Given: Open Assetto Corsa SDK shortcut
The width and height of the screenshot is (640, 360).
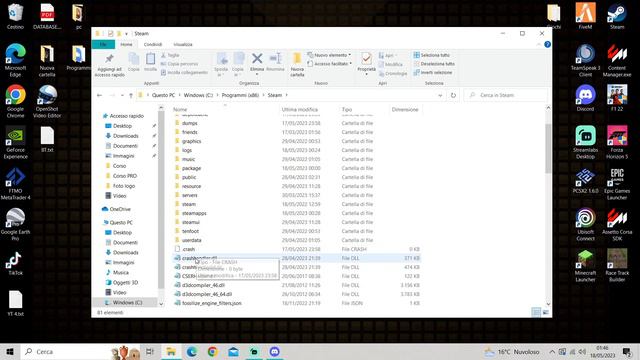Looking at the screenshot, I should [x=617, y=224].
